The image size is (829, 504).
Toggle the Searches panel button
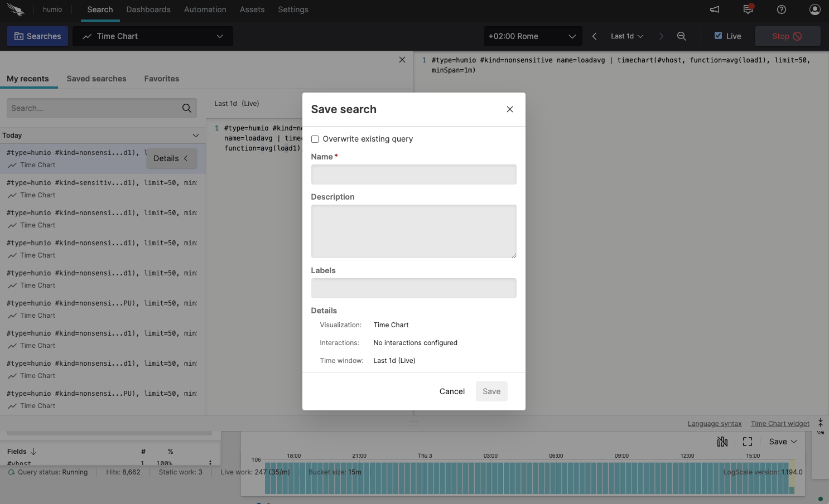click(37, 36)
